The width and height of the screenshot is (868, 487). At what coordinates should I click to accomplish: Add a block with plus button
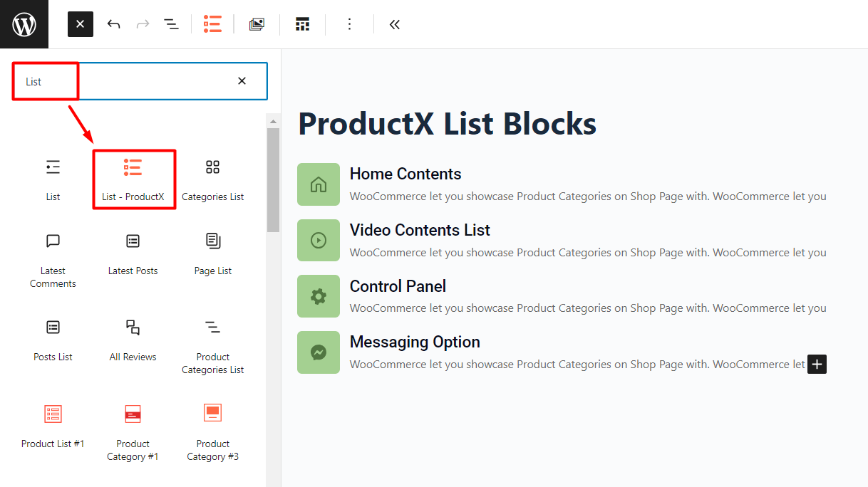pyautogui.click(x=817, y=364)
